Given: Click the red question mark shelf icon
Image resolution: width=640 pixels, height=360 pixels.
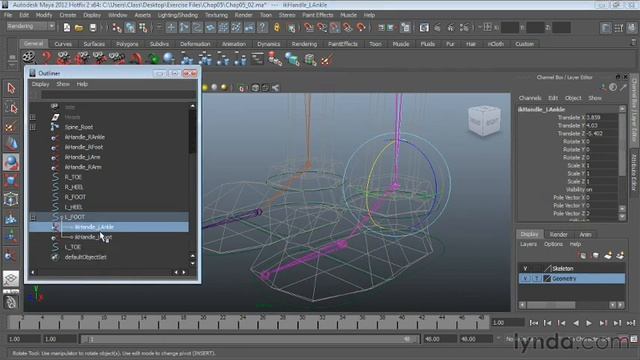Looking at the screenshot, I should (47, 58).
